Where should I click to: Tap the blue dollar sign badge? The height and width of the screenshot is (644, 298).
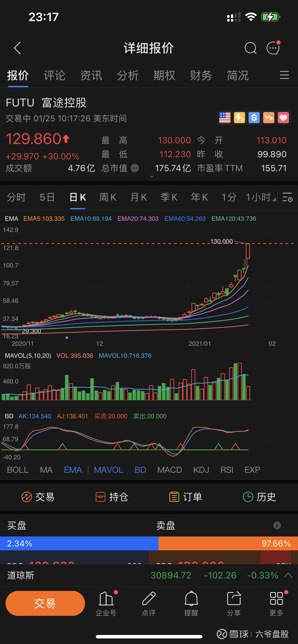coord(254,118)
